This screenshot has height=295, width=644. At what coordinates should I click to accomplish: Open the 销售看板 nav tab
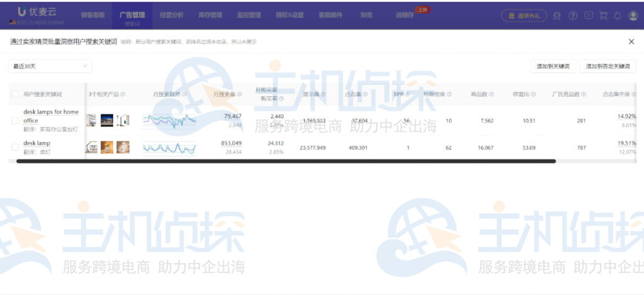tap(93, 15)
